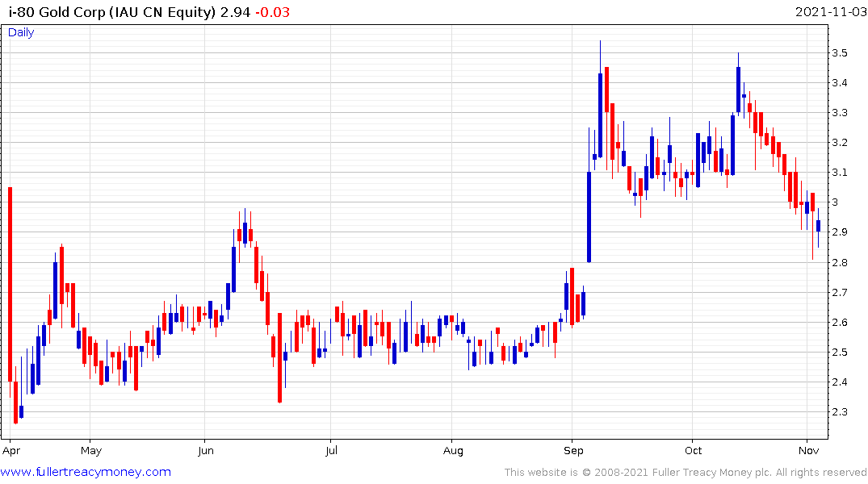
Task: Click the 2.8 price axis label
Action: 840,263
